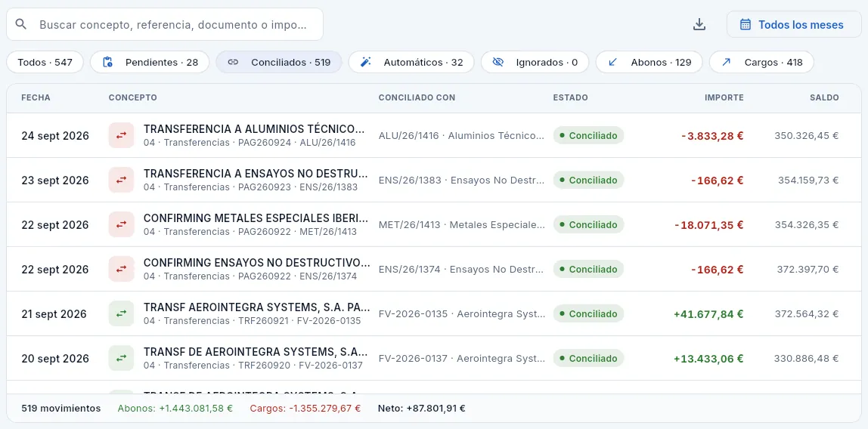The width and height of the screenshot is (868, 429).
Task: Open TRANSFERENCIA A ENSAYOS NO DESTRU movement
Action: click(256, 174)
